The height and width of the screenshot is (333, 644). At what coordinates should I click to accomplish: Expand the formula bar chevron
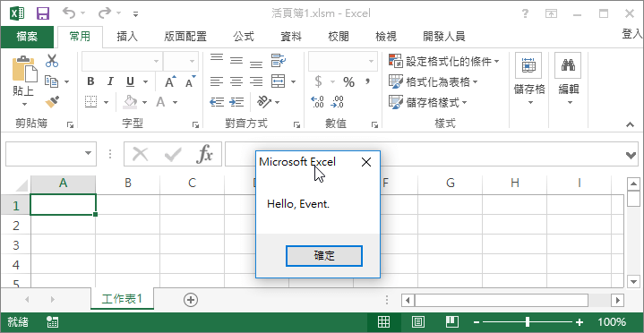pyautogui.click(x=631, y=155)
